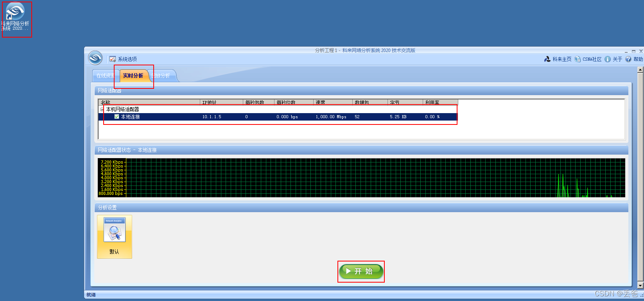Viewport: 644px width, 301px height.
Task: Select the 本地连接 adapter row
Action: pyautogui.click(x=278, y=117)
